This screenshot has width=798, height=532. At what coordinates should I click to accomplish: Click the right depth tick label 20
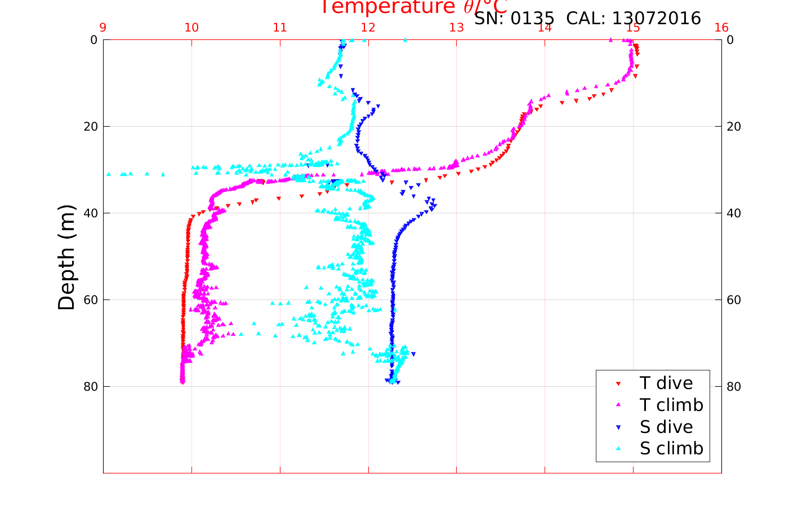(734, 127)
